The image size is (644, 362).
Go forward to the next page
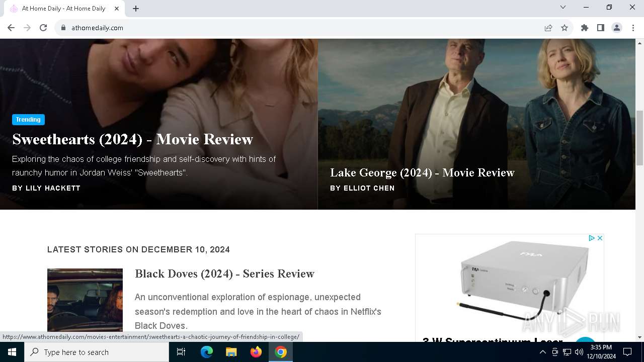pyautogui.click(x=27, y=28)
